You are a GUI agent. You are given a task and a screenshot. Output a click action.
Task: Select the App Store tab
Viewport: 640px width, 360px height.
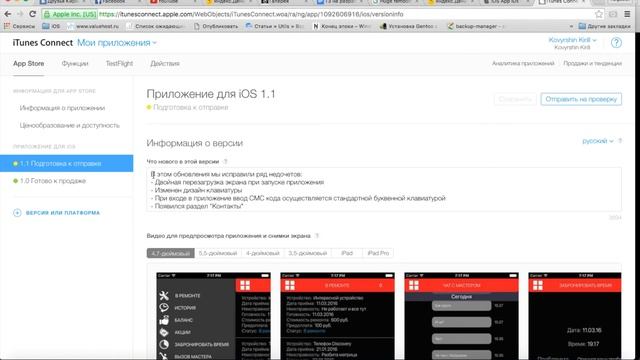click(x=29, y=64)
